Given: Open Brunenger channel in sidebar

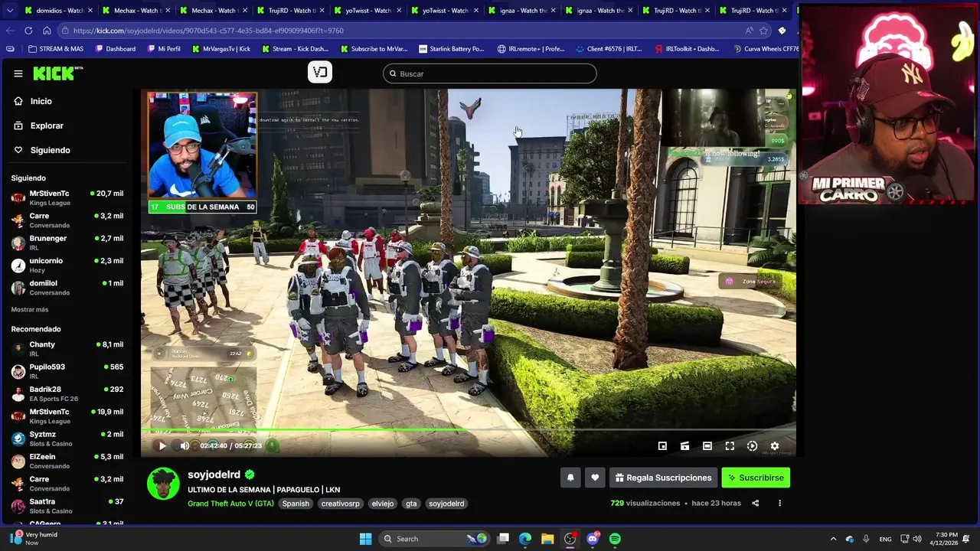Looking at the screenshot, I should coord(67,243).
